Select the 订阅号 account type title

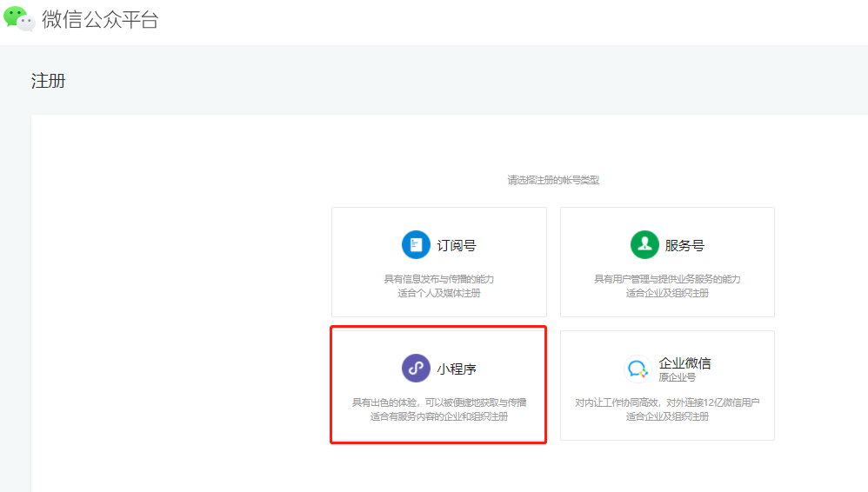pos(456,245)
